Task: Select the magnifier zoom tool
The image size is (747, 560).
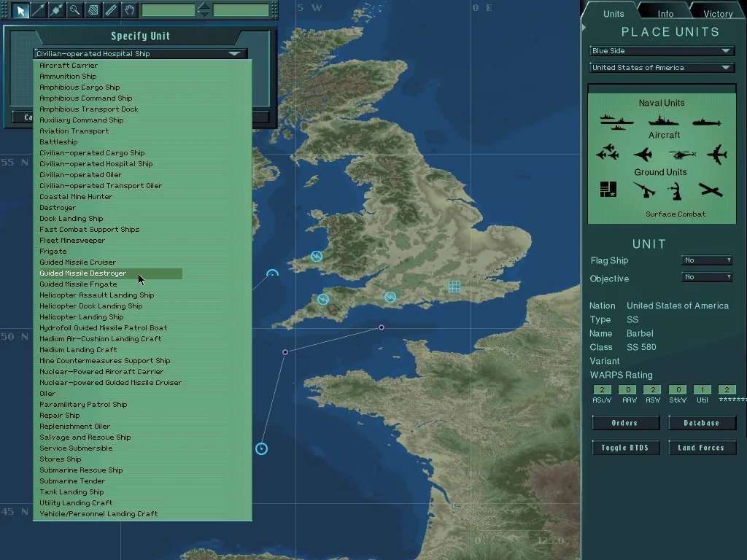Action: (74, 10)
